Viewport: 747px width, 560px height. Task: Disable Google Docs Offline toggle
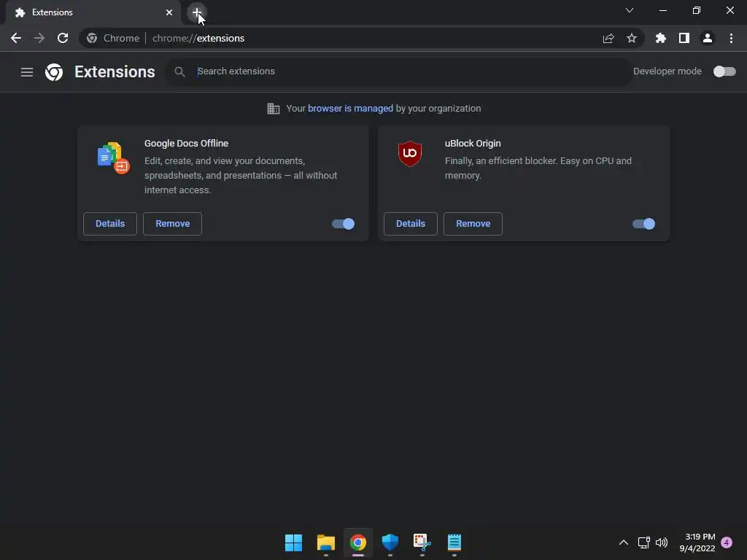(343, 224)
